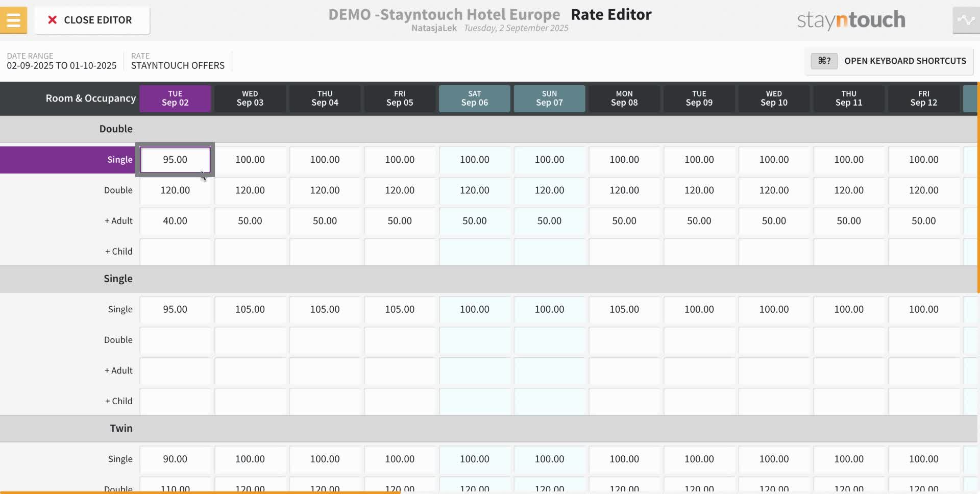
Task: Edit Double room Double 120.00 for Sep 11
Action: (x=849, y=190)
